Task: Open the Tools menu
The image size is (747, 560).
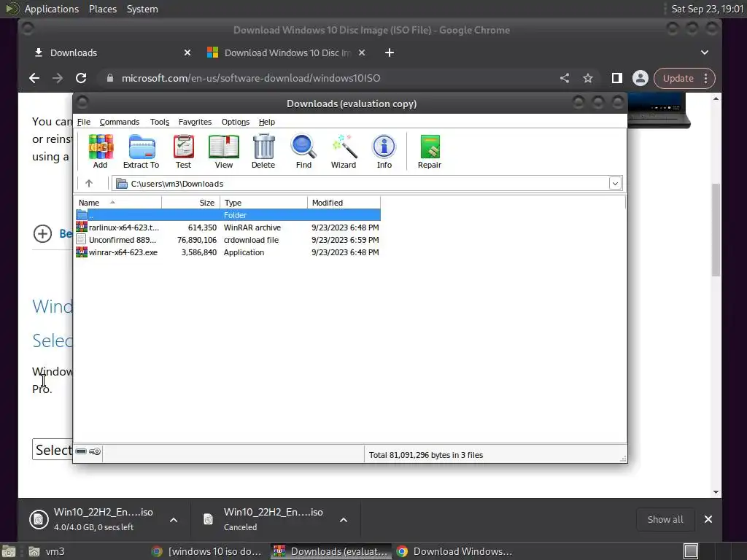Action: pos(160,122)
